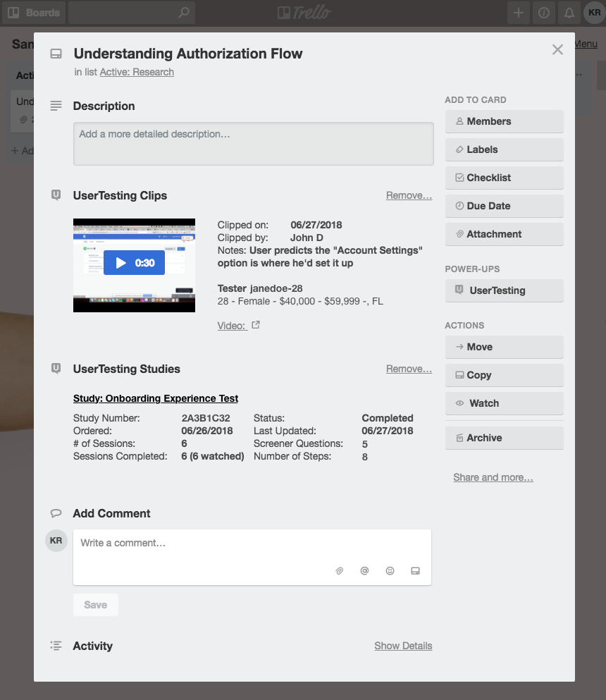Open the information menu icon
The height and width of the screenshot is (700, 606).
(543, 12)
